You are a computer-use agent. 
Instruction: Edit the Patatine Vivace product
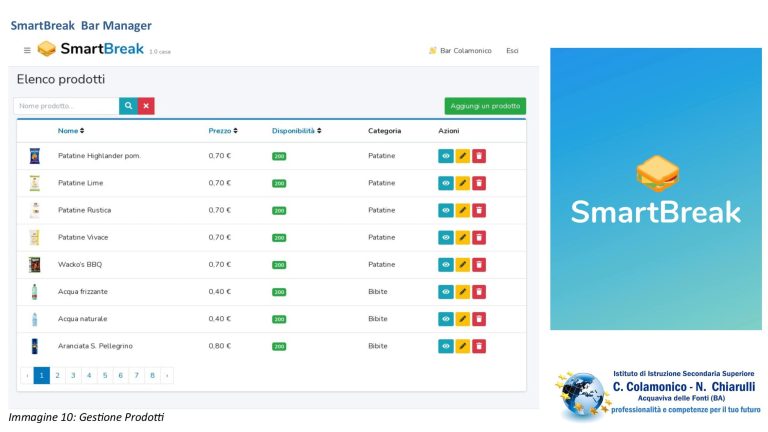462,238
